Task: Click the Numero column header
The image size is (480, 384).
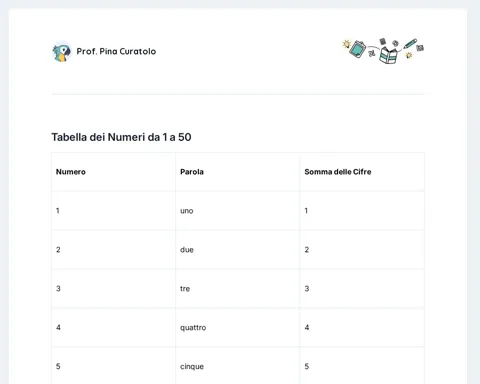Action: tap(71, 172)
